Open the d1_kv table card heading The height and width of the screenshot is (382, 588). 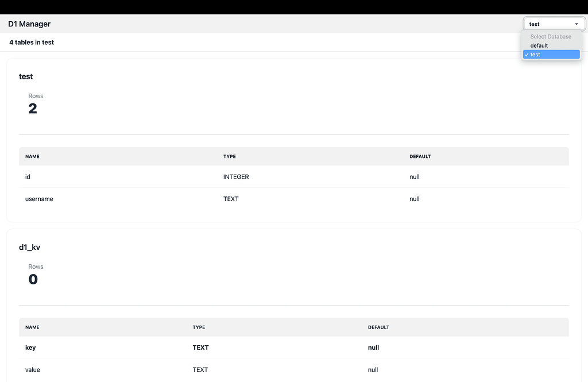30,247
